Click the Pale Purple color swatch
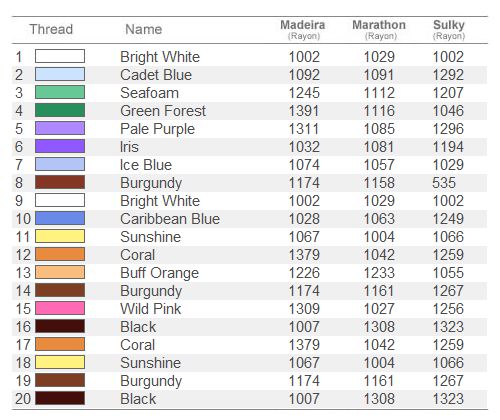This screenshot has width=500, height=420. 60,128
